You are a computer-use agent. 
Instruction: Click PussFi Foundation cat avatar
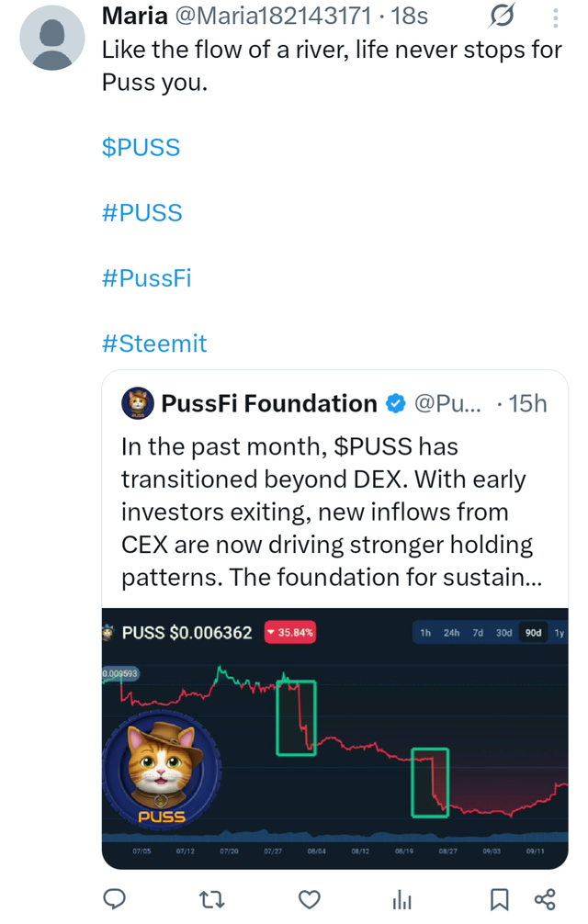pyautogui.click(x=138, y=403)
